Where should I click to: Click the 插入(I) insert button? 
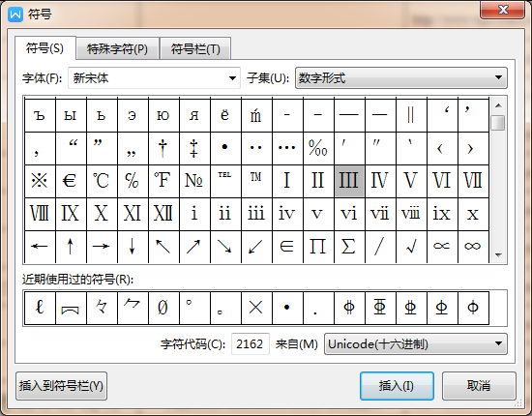397,386
